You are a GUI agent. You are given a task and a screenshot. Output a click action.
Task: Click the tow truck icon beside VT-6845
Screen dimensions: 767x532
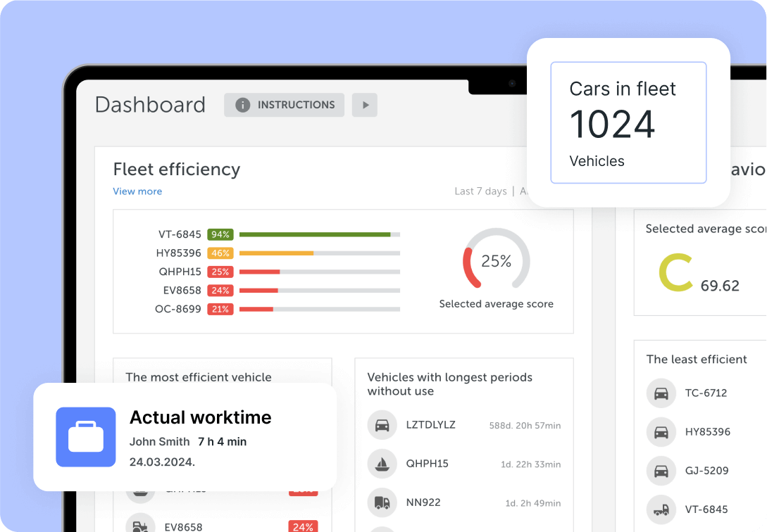(x=661, y=509)
